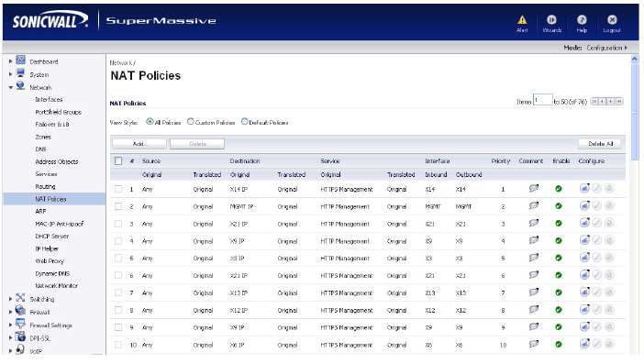Select Default Policies view style
644x364 pixels.
pyautogui.click(x=245, y=121)
